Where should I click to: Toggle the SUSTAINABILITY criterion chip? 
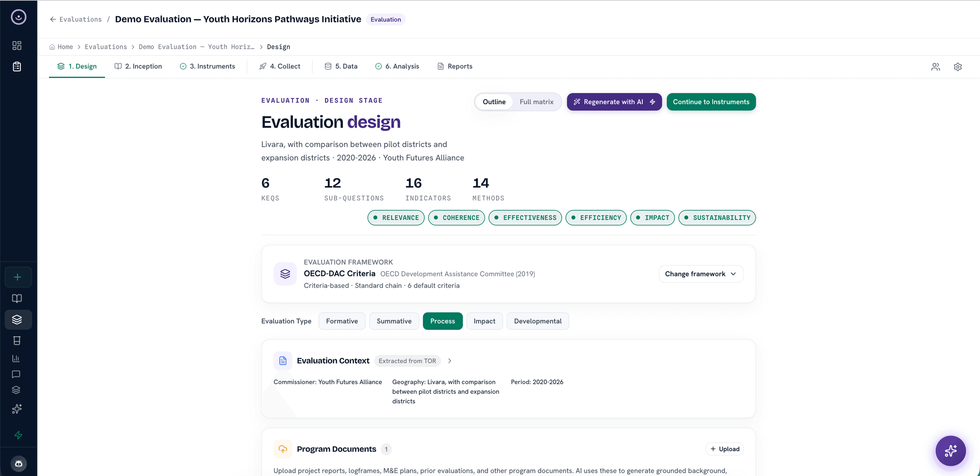pyautogui.click(x=717, y=218)
